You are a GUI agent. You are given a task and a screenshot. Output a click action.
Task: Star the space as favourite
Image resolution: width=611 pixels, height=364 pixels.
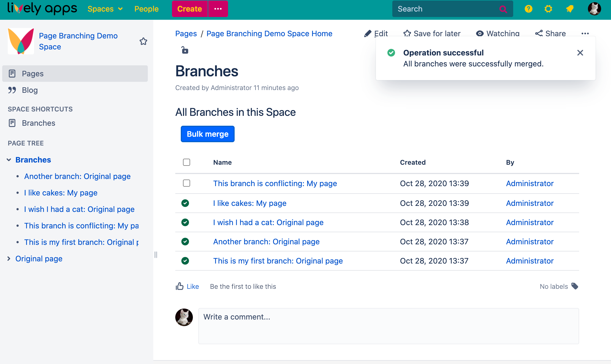tap(143, 41)
